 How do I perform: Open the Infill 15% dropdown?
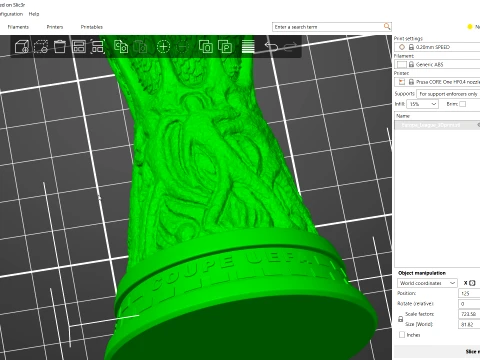click(x=422, y=104)
